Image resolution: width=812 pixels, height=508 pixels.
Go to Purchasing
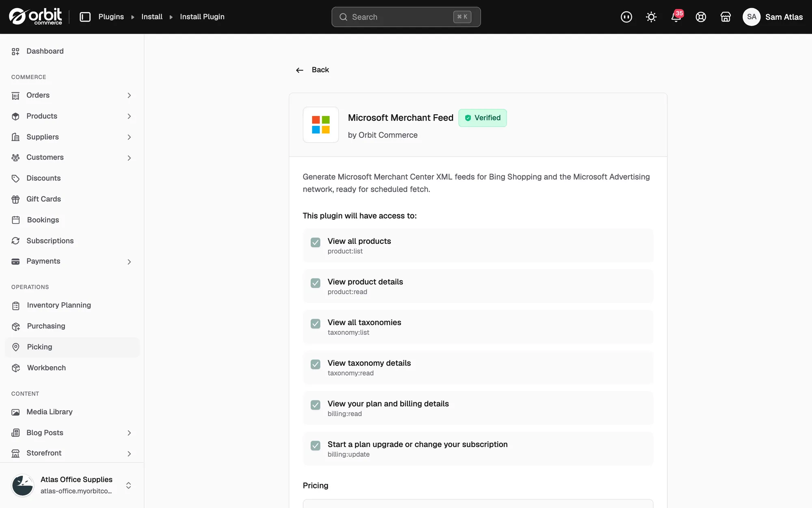[x=72, y=326]
